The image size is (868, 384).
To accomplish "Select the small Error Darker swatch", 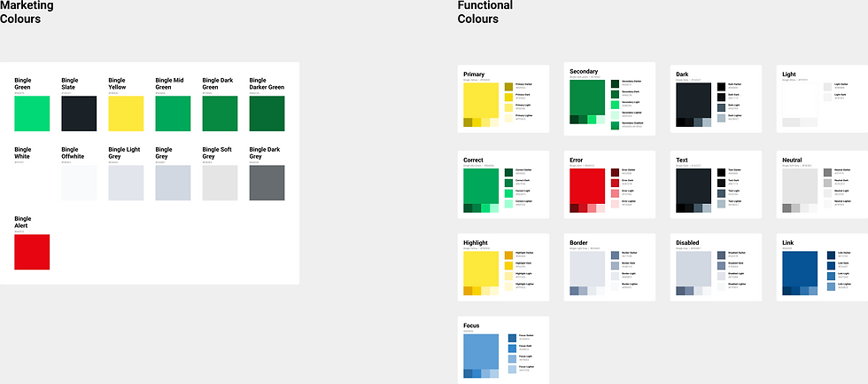I will coord(615,171).
